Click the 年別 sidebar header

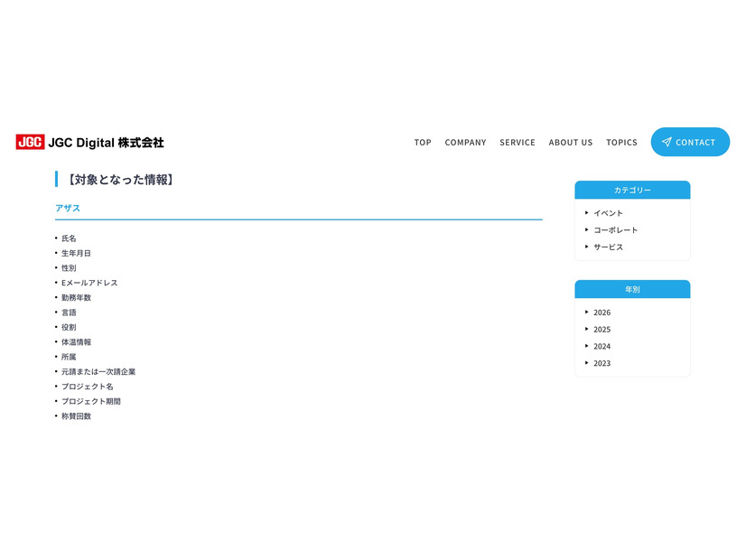tap(632, 289)
